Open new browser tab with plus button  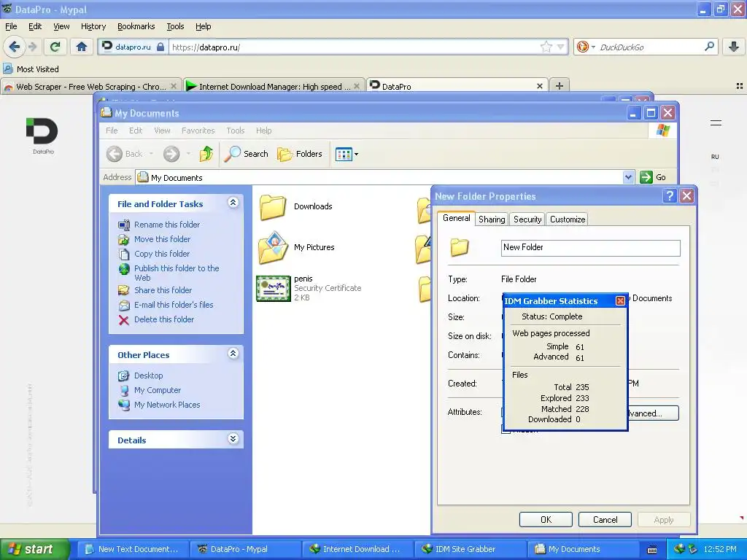[x=560, y=86]
